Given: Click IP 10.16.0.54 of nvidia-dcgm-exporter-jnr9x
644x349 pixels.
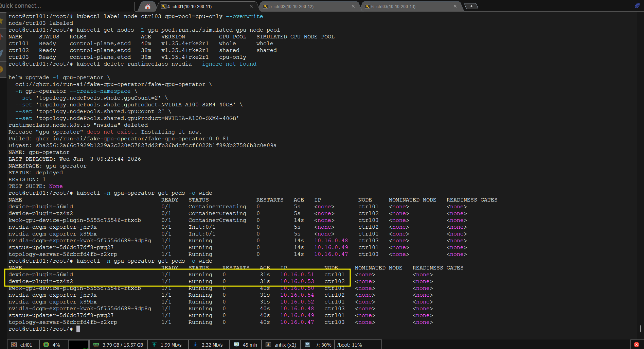Looking at the screenshot, I should (297, 295).
